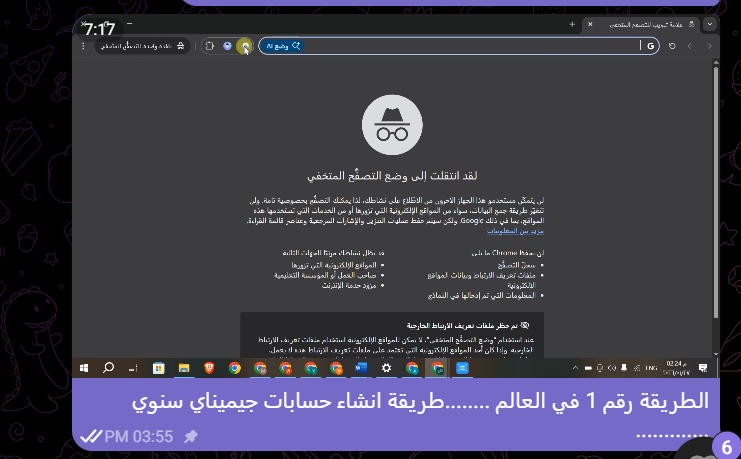The height and width of the screenshot is (459, 741).
Task: Click the "سجل التصفح" bullet text
Action: click(x=517, y=265)
